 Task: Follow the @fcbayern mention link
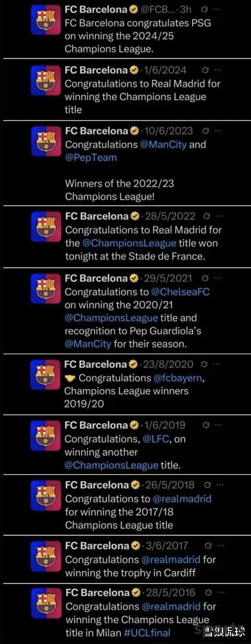coord(179,378)
